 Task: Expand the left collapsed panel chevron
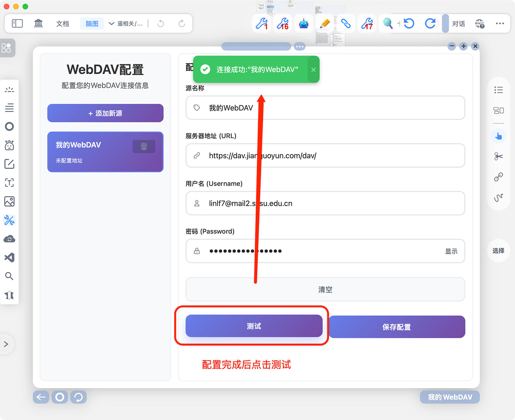[6, 344]
